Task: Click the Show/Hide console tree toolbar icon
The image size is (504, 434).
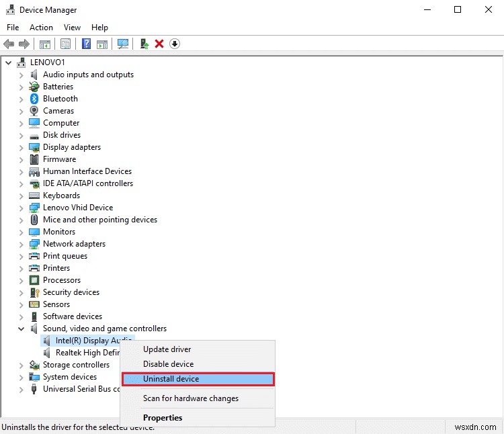Action: coord(45,44)
